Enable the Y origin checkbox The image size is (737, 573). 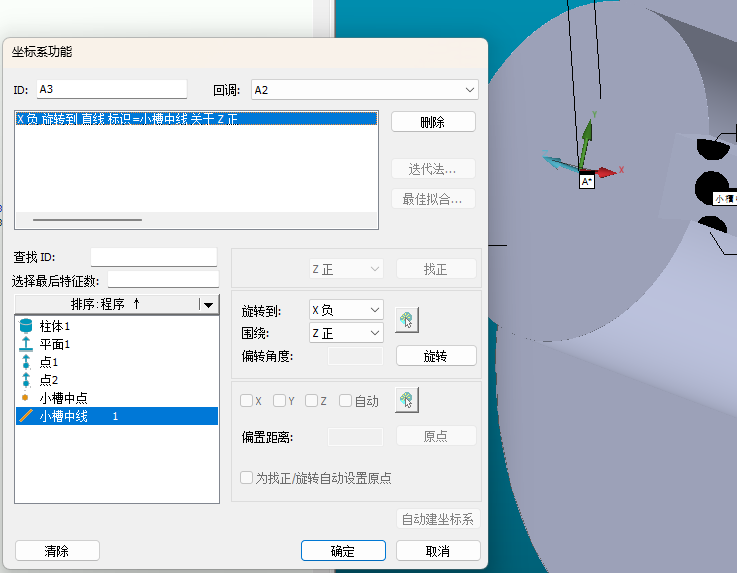[279, 400]
